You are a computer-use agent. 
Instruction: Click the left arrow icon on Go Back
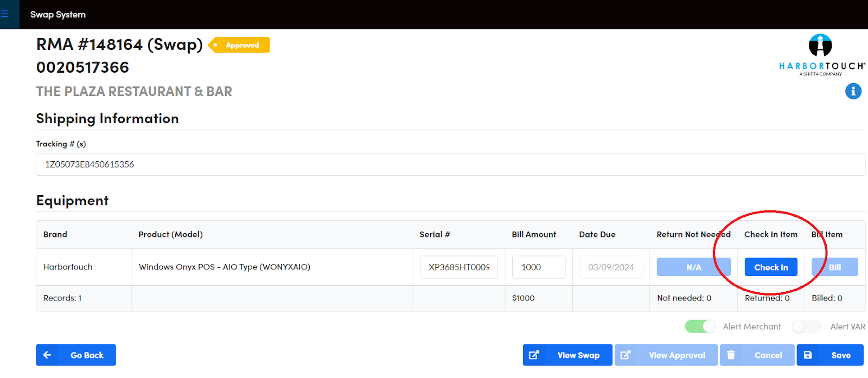pos(47,355)
